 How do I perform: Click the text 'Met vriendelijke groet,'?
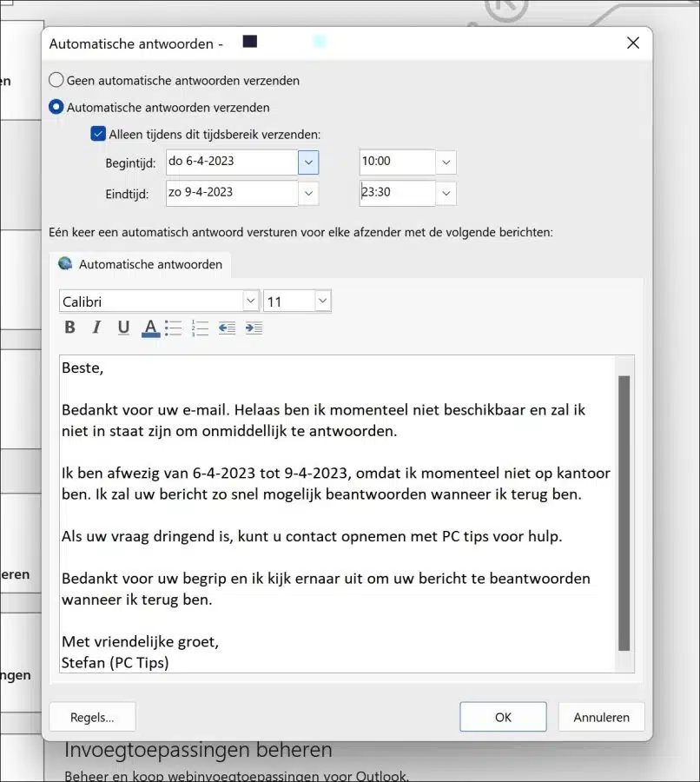(140, 641)
